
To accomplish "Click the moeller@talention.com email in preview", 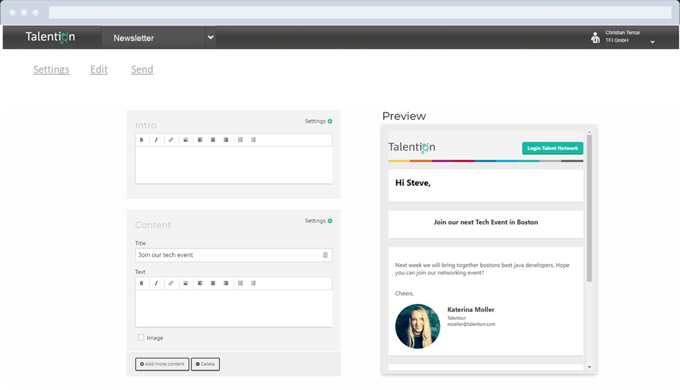I will tap(471, 324).
